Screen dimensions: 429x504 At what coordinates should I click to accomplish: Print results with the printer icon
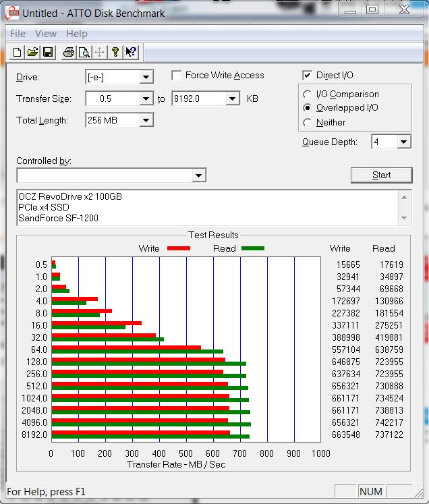tap(68, 53)
